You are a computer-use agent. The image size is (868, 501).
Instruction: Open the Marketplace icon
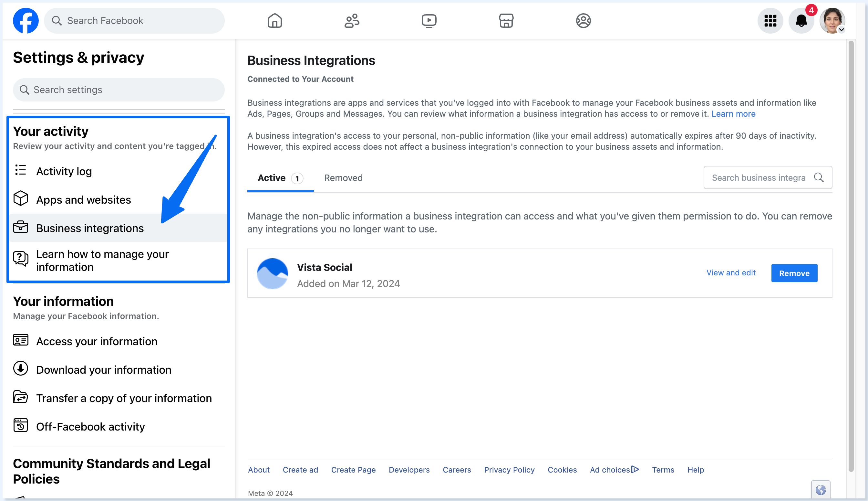506,21
